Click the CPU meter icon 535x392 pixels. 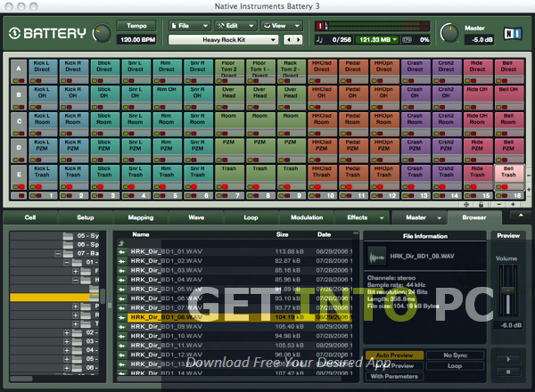pos(407,40)
